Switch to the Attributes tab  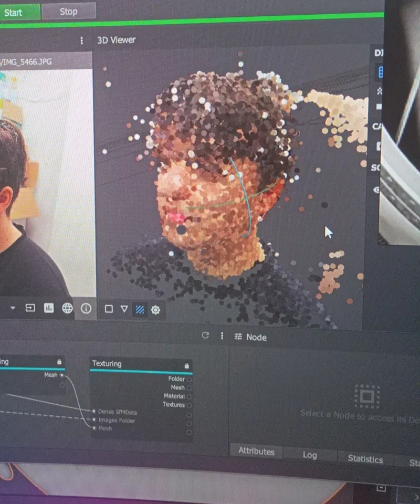256,451
